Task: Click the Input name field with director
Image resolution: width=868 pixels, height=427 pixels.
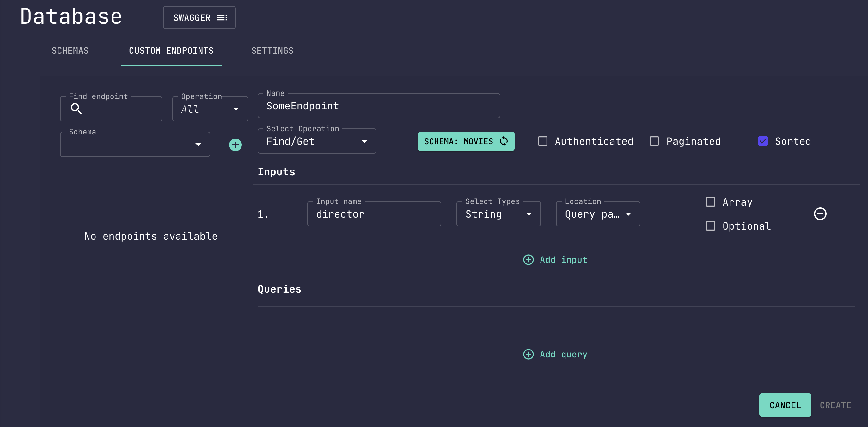Action: click(374, 214)
